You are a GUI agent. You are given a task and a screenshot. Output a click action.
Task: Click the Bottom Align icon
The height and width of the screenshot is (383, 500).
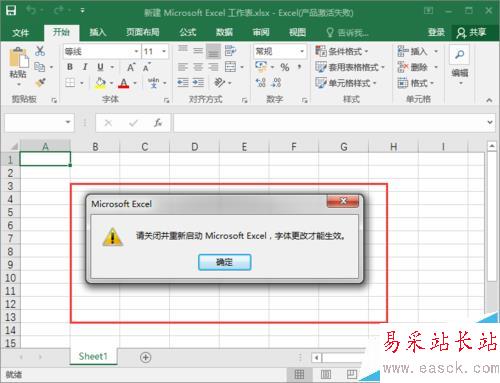coord(213,51)
